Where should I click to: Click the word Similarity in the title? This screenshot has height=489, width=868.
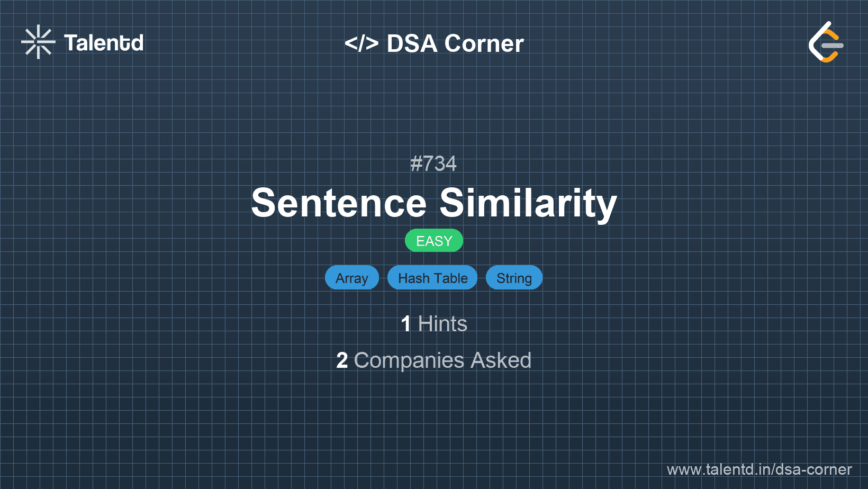[x=528, y=203]
